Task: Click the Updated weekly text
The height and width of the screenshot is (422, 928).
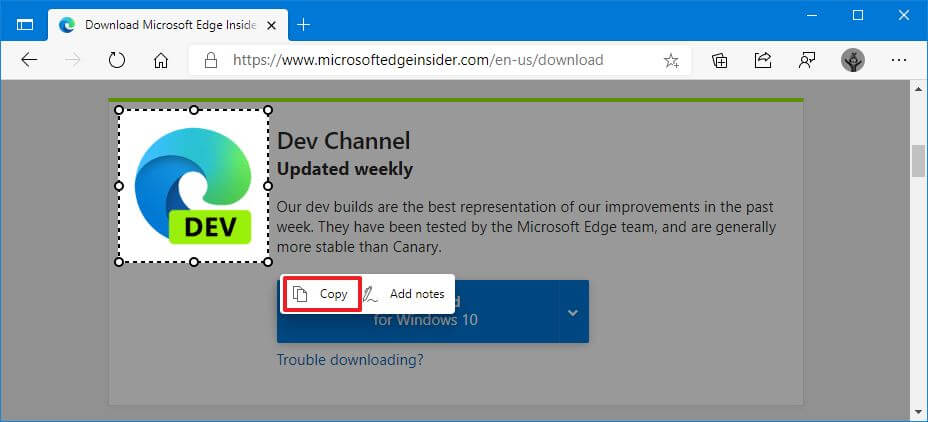Action: tap(344, 169)
